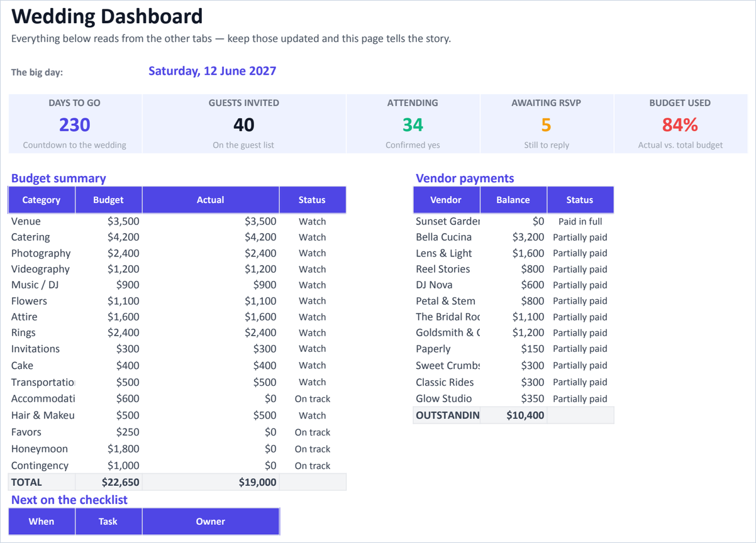Screen dimensions: 756x543
Task: Select the Music / DJ category cell
Action: pyautogui.click(x=42, y=285)
